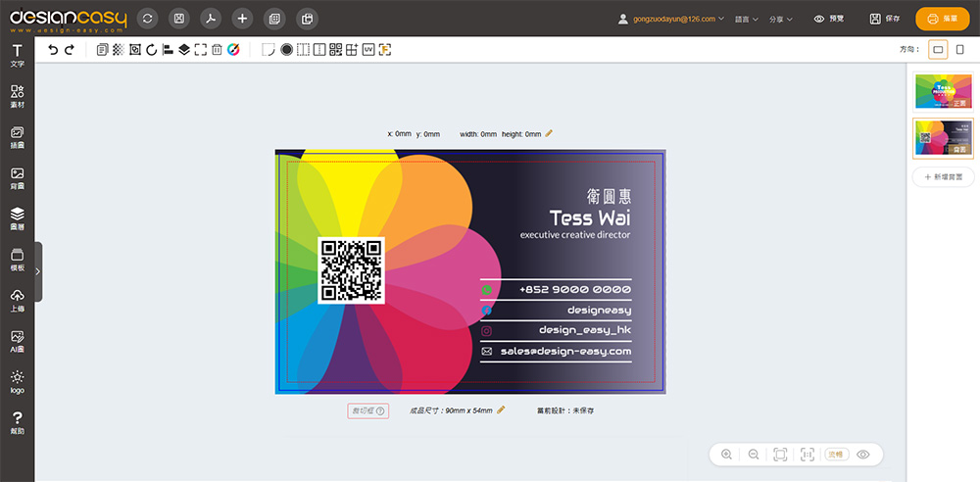Click the dashed vertical guides icon
Screen dimensions: 980x482
click(303, 50)
